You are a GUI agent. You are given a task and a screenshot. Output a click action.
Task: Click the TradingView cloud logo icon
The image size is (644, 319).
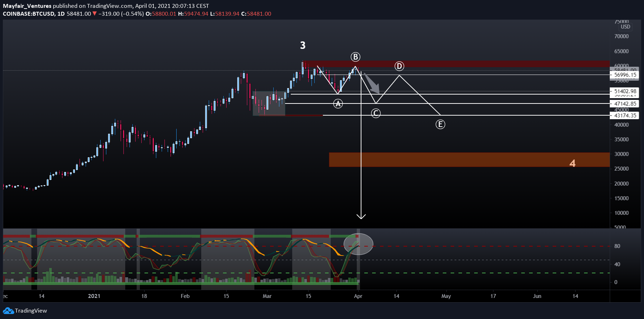tap(8, 311)
